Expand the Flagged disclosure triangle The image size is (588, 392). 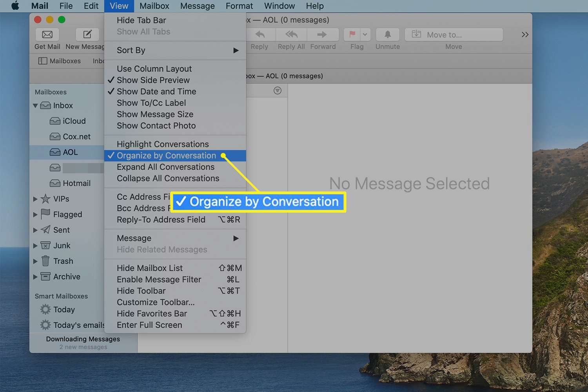[x=35, y=214]
